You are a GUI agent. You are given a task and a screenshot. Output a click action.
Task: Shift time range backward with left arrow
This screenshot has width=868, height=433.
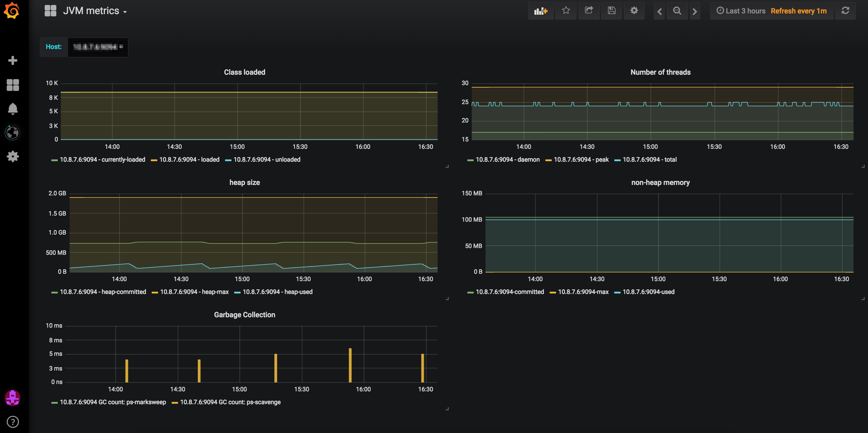[660, 11]
